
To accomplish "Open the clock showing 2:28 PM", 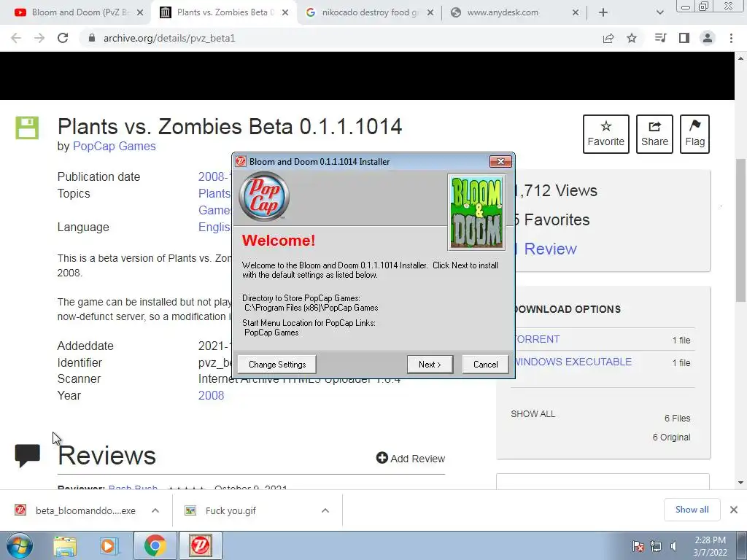I will [710, 546].
